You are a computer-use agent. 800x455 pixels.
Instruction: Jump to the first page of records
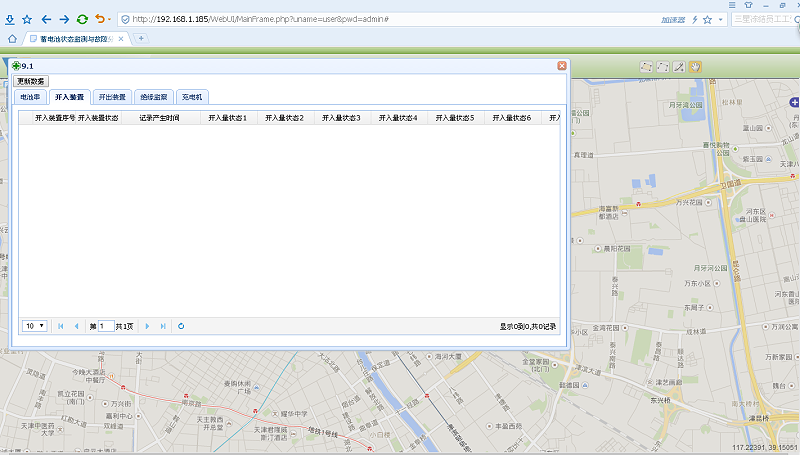click(x=61, y=326)
